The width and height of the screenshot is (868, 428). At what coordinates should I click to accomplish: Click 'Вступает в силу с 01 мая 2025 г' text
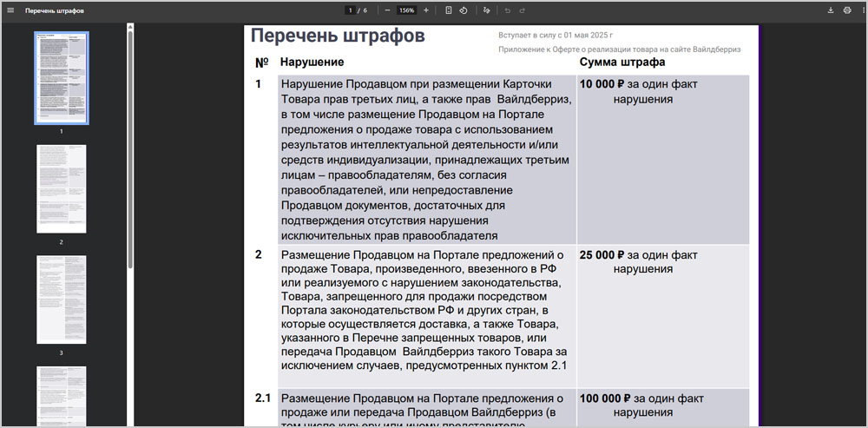[x=556, y=35]
